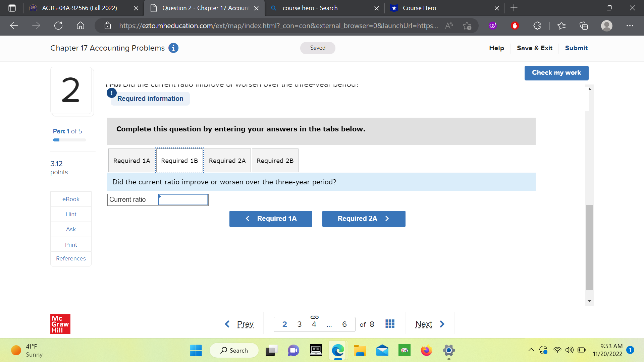The image size is (644, 362).
Task: Click the Prev chevron in pagination
Action: click(x=227, y=324)
